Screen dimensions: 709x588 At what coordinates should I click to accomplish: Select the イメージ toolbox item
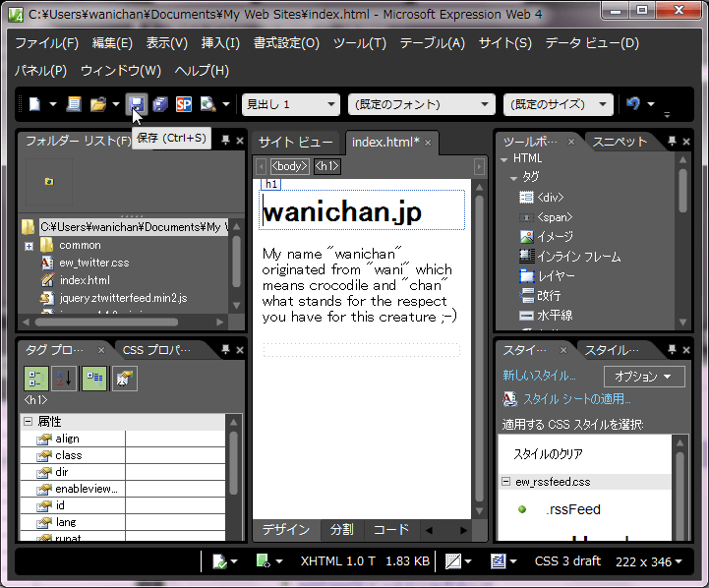546,237
